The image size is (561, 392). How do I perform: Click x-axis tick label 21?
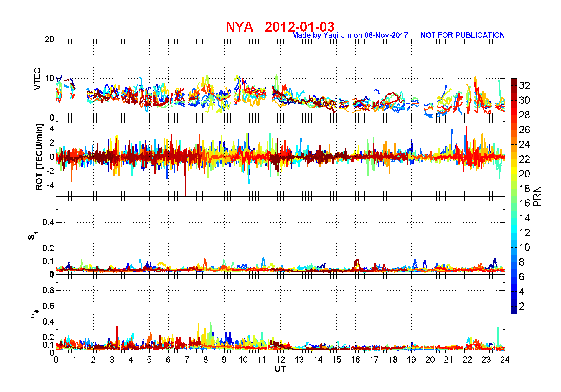[x=449, y=360]
